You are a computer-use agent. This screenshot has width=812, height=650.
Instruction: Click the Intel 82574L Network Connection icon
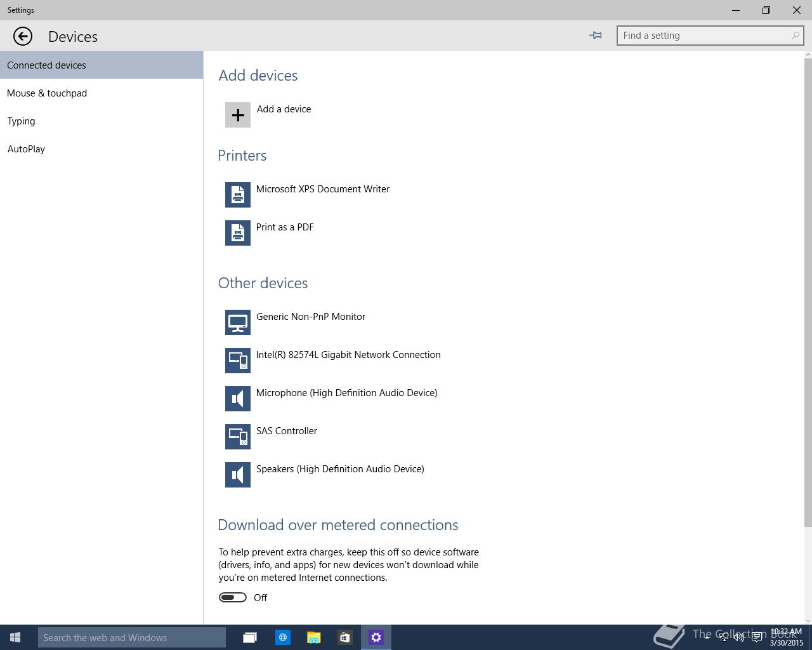coord(238,361)
